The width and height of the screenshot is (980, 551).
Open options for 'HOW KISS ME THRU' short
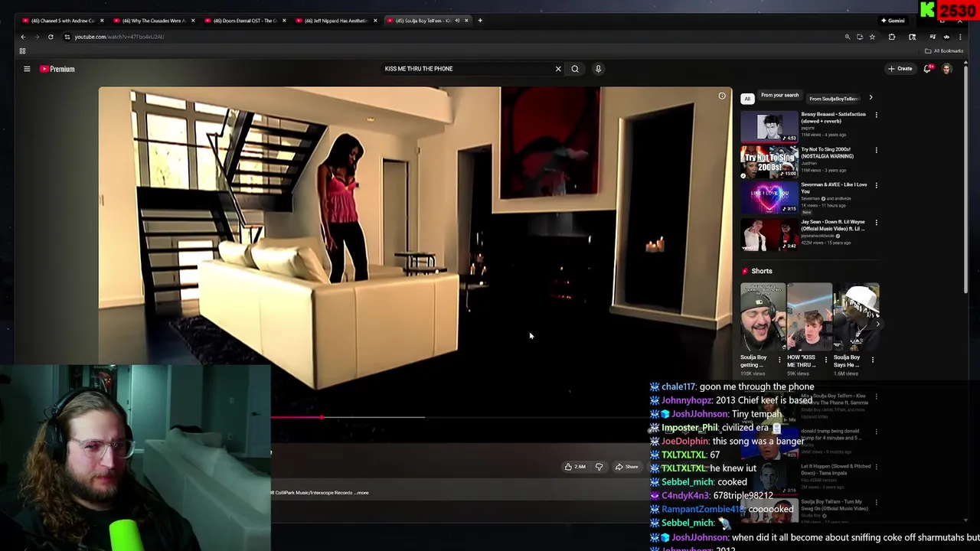pyautogui.click(x=826, y=360)
